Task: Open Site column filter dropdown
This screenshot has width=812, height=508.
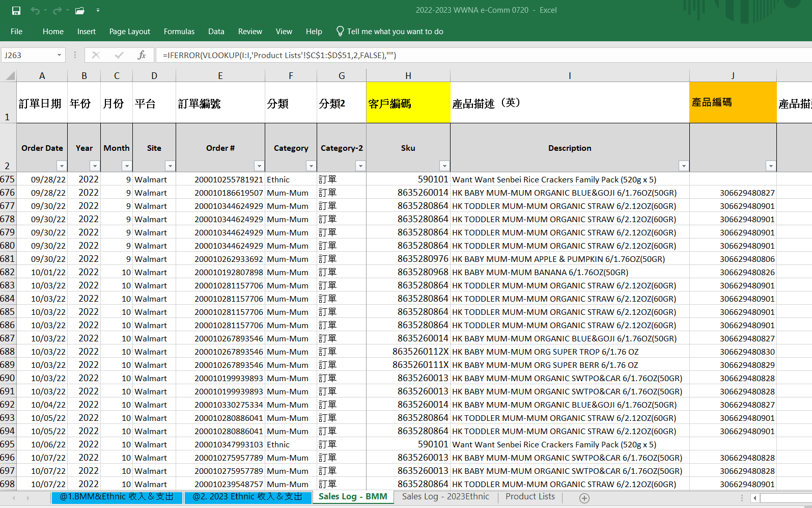Action: coord(170,166)
